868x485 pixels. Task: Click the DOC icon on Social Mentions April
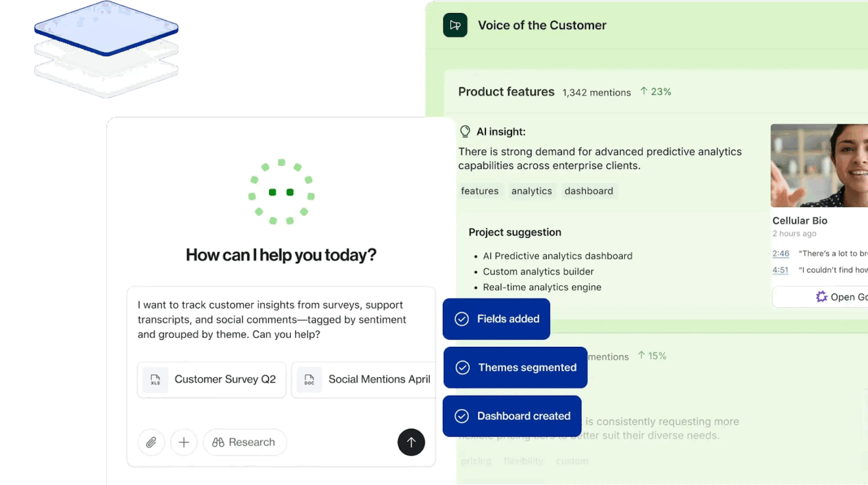(x=309, y=380)
